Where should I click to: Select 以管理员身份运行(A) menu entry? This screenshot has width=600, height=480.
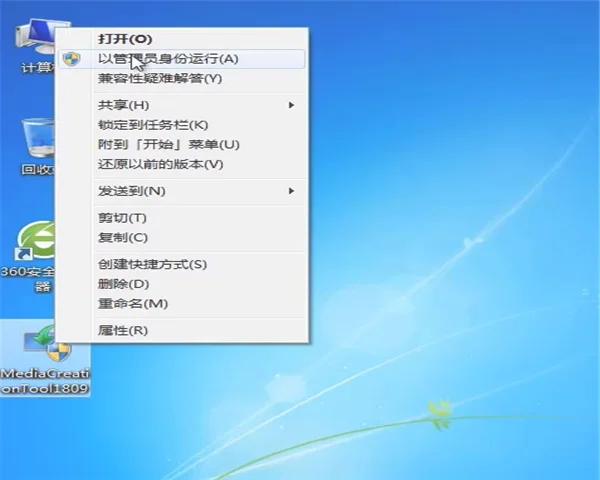coord(168,59)
